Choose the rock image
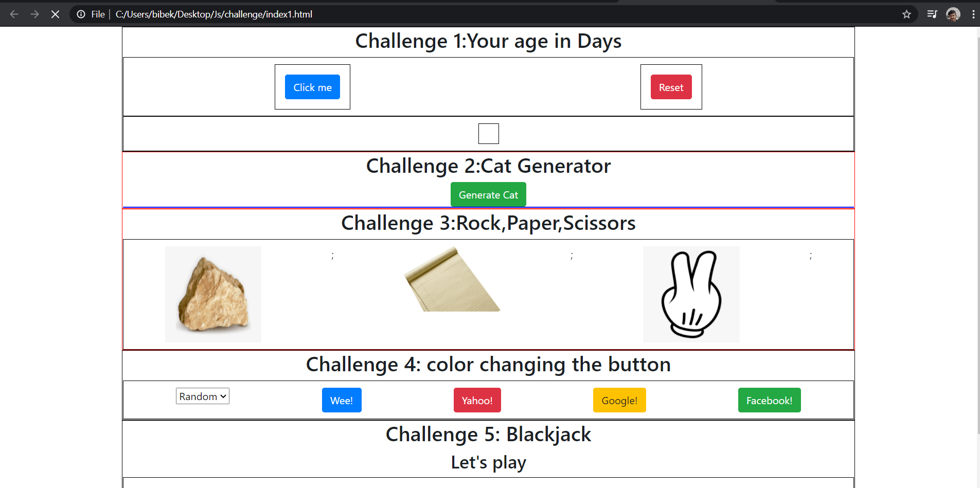This screenshot has height=488, width=980. point(213,294)
